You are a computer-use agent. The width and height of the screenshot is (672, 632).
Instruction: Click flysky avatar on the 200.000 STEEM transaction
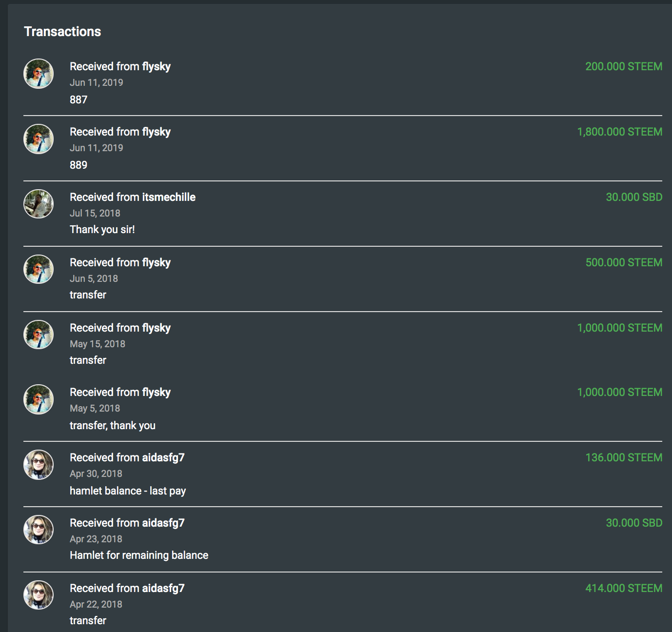(39, 74)
